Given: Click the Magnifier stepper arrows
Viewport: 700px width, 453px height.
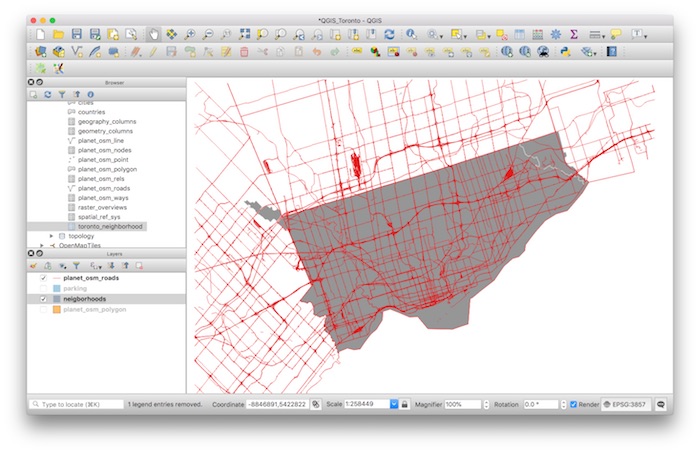Looking at the screenshot, I should click(x=486, y=404).
